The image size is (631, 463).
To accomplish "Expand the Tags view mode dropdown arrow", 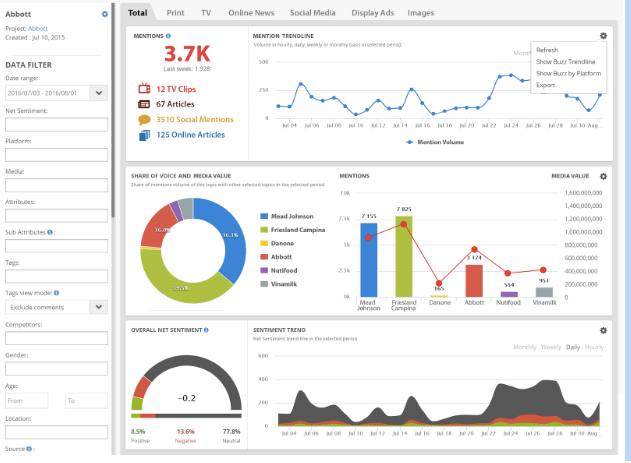I will click(99, 307).
